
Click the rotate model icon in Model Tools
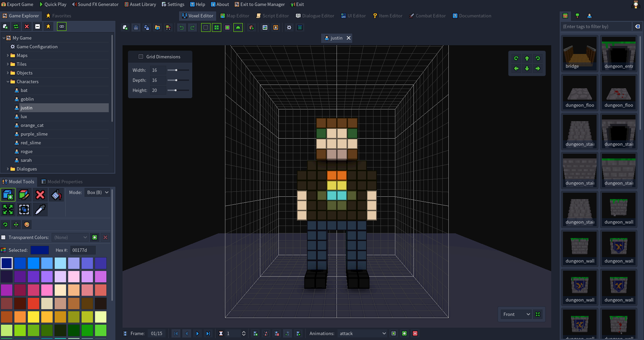pyautogui.click(x=6, y=224)
